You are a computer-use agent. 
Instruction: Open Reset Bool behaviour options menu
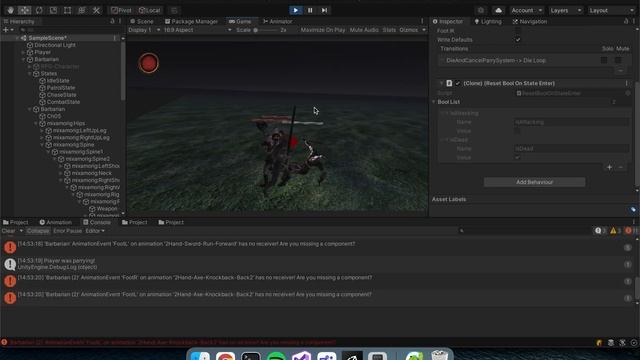click(627, 83)
